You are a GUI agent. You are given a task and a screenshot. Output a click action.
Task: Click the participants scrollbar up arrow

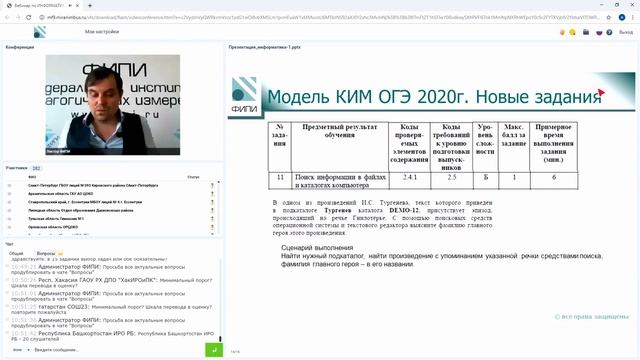pyautogui.click(x=218, y=182)
